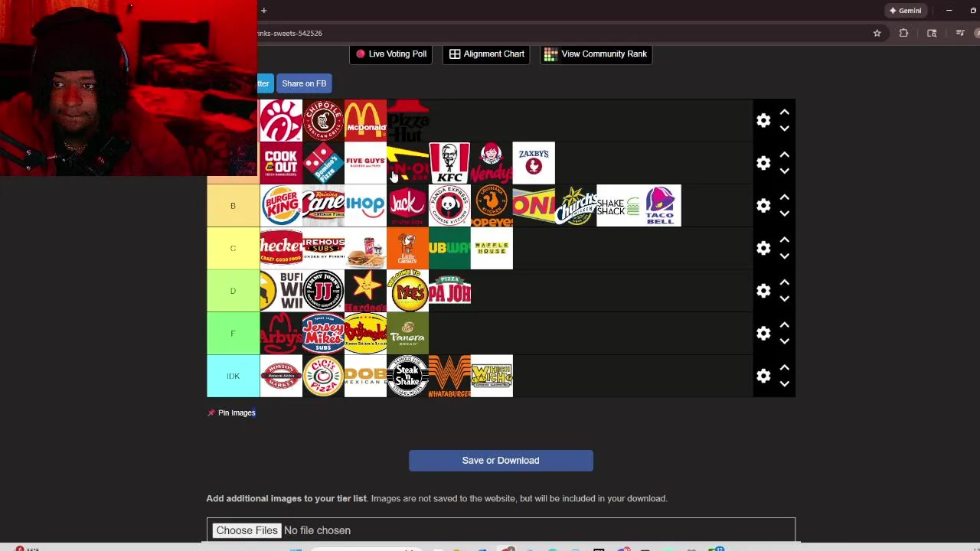Open settings gear for the D tier row
Image resolution: width=980 pixels, height=551 pixels.
tap(763, 291)
